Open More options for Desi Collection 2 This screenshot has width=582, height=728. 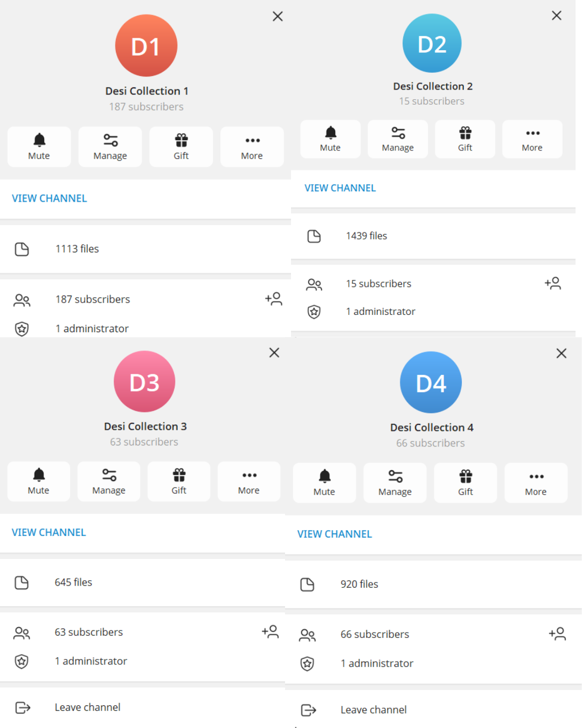tap(532, 139)
